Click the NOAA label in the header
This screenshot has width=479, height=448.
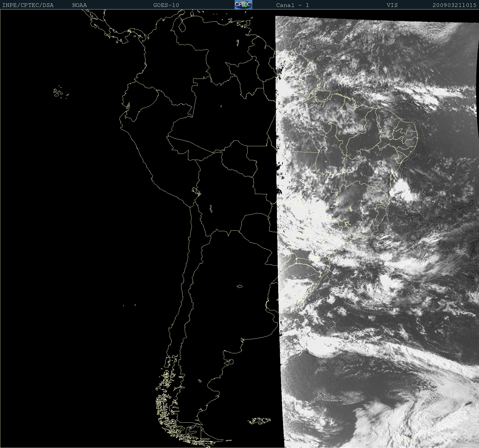tap(79, 5)
